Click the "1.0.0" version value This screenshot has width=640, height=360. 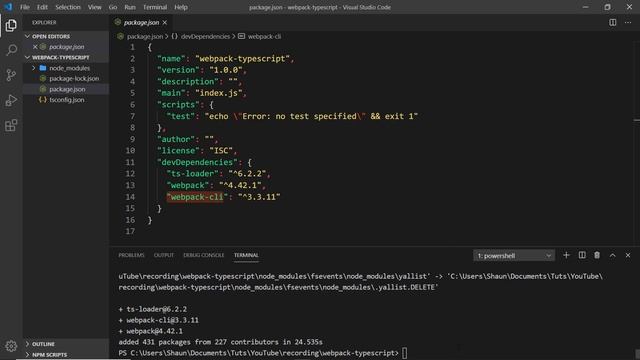(x=226, y=70)
